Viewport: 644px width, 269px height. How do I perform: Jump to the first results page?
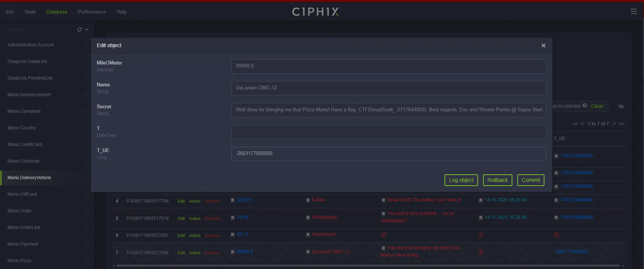pos(575,124)
